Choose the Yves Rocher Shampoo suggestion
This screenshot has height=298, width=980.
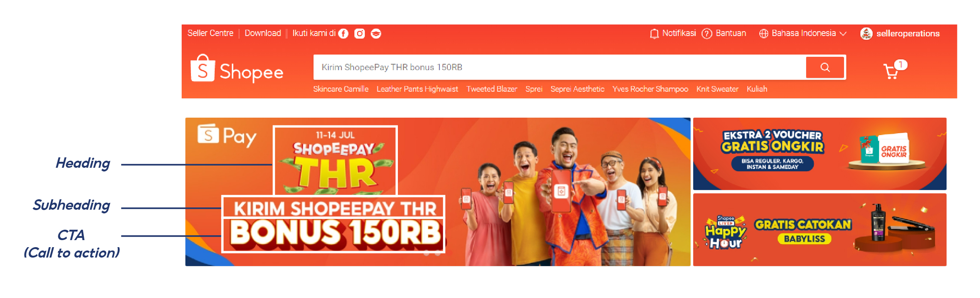point(650,89)
